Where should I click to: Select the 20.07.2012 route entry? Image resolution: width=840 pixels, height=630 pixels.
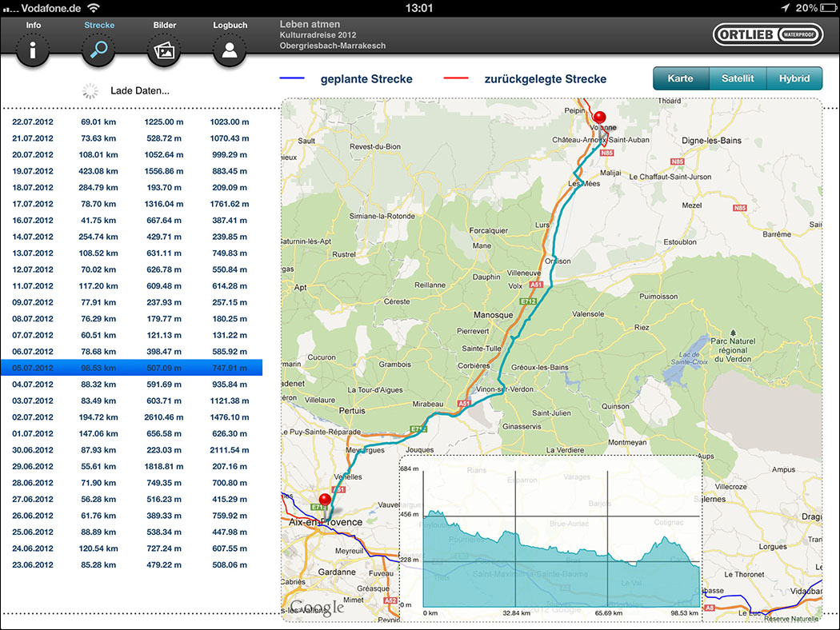point(131,154)
